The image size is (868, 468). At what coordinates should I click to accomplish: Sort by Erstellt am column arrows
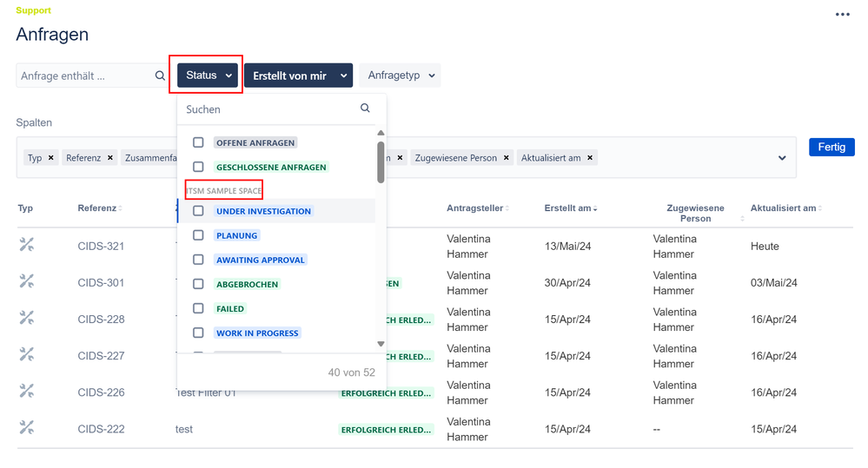[x=595, y=208]
